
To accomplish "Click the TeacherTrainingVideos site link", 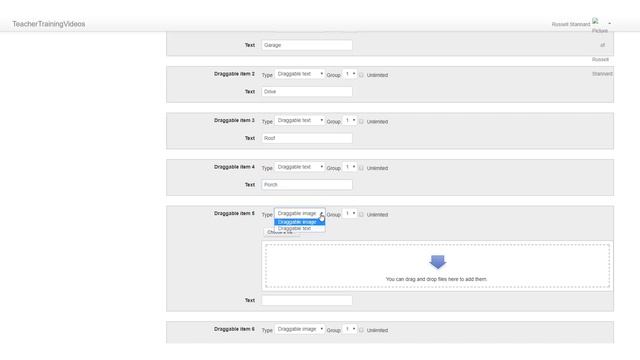I will coord(49,24).
